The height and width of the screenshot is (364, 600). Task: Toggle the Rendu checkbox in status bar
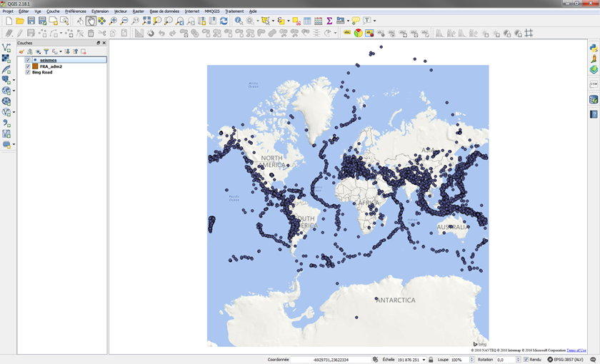(x=526, y=360)
